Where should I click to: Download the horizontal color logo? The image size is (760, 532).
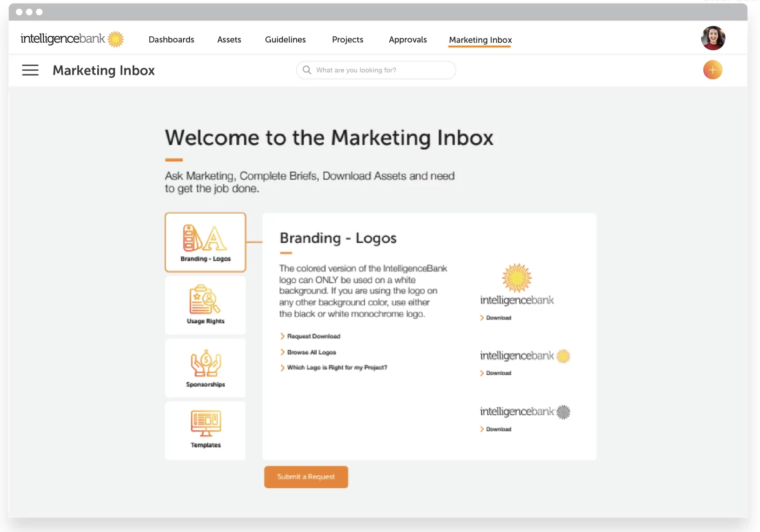pos(495,373)
